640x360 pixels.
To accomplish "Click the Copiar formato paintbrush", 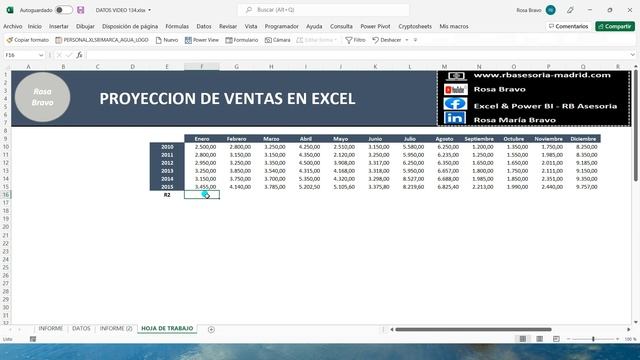I will pyautogui.click(x=28, y=40).
